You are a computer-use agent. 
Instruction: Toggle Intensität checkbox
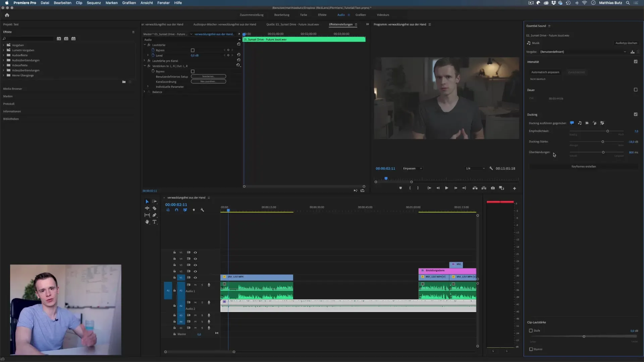tap(636, 62)
